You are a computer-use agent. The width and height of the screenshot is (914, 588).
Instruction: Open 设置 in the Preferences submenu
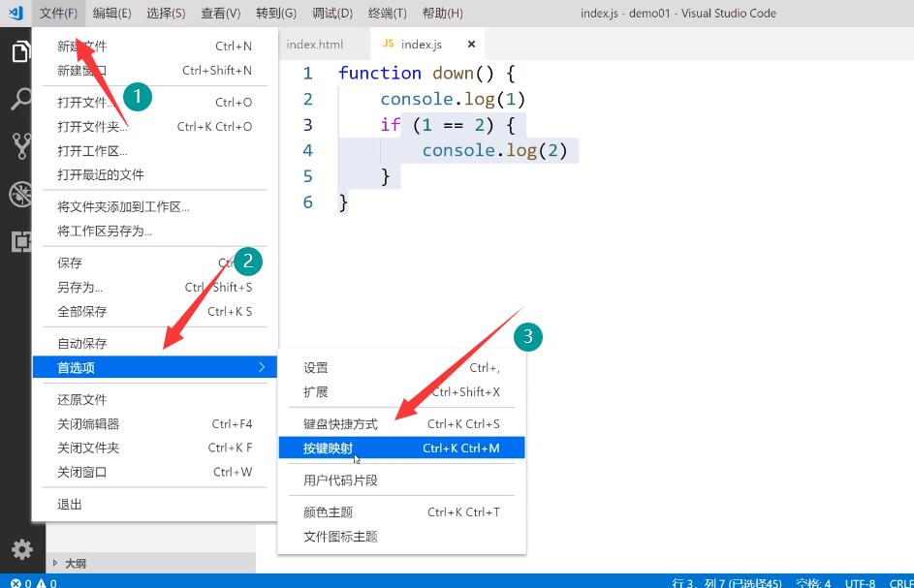(x=401, y=368)
